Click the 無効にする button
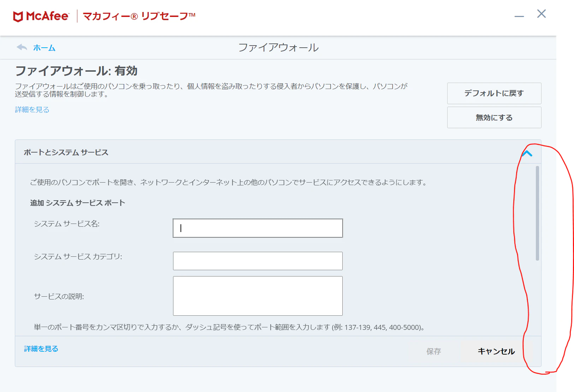This screenshot has width=574, height=392. coord(494,118)
